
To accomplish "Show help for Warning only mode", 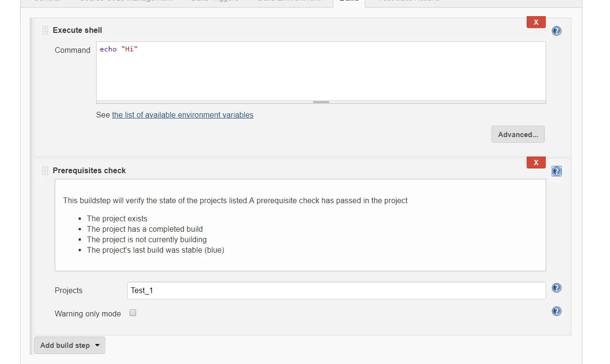I will pyautogui.click(x=556, y=311).
